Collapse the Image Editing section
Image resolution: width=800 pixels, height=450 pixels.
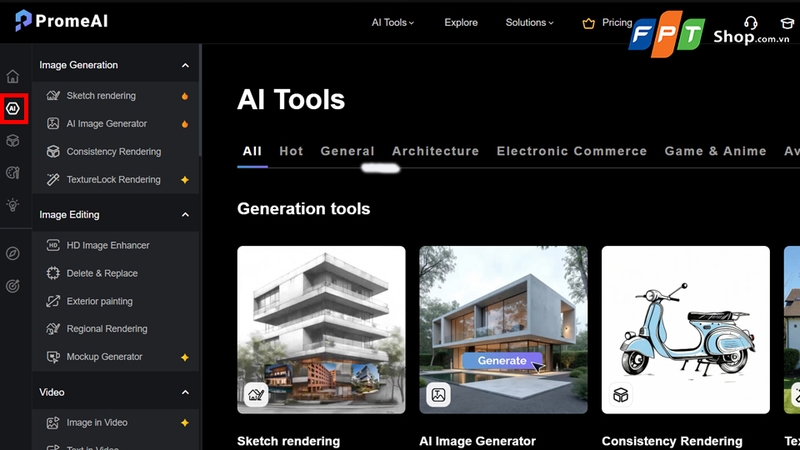point(185,215)
